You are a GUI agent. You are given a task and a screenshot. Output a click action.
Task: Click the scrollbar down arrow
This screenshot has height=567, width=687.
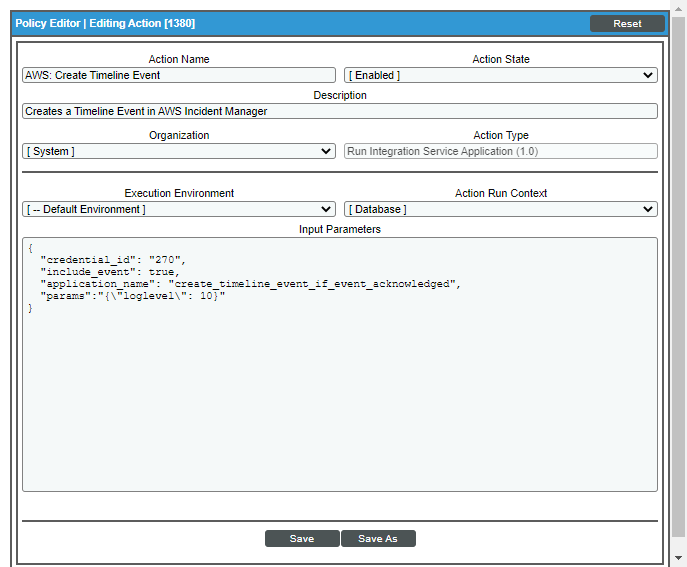(x=678, y=558)
